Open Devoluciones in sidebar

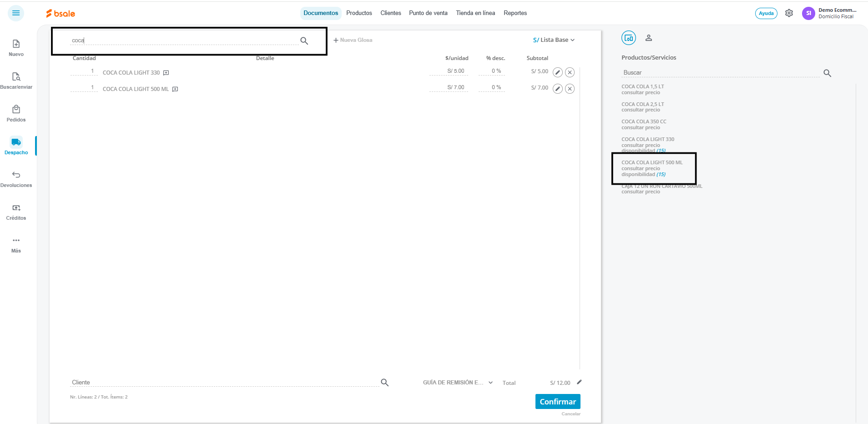pos(16,179)
